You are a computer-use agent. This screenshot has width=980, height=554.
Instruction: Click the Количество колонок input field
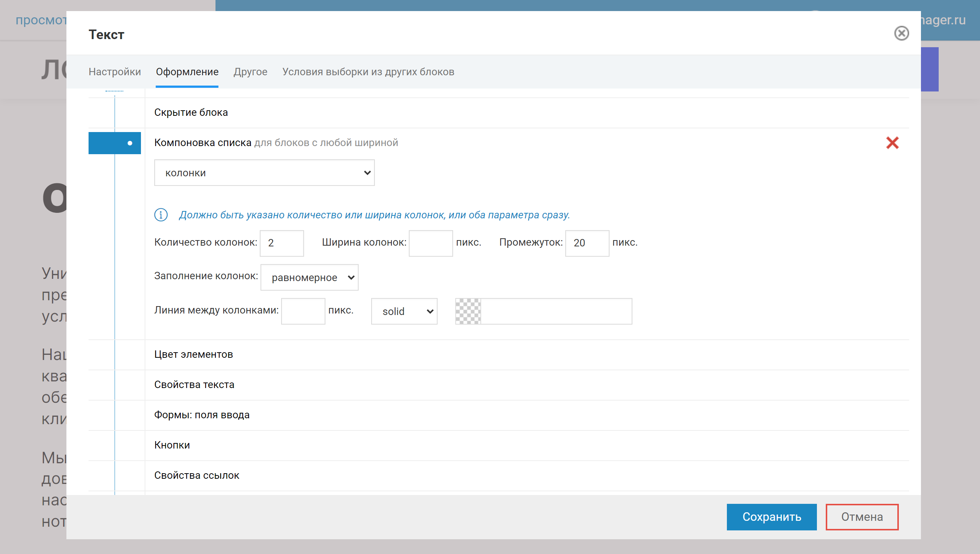(282, 243)
